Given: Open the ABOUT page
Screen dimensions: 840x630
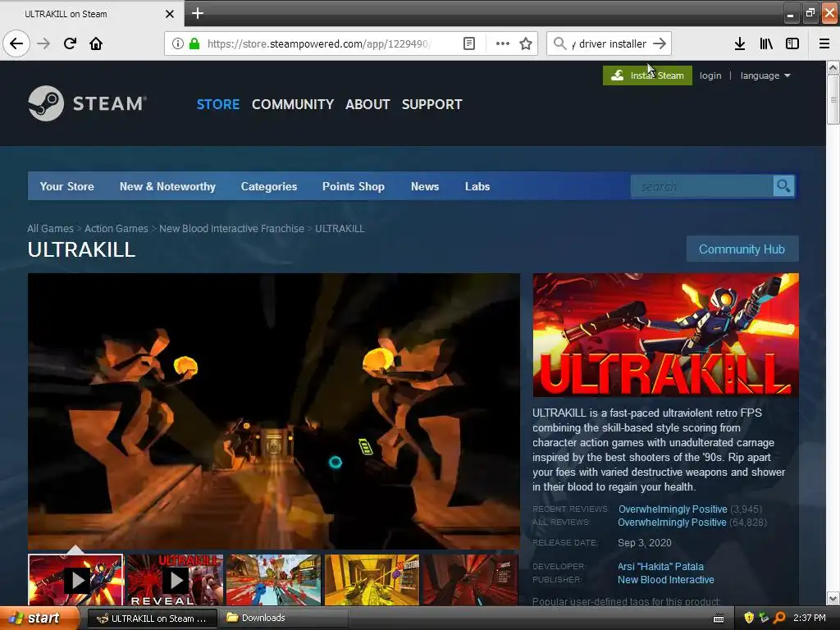Looking at the screenshot, I should point(367,104).
